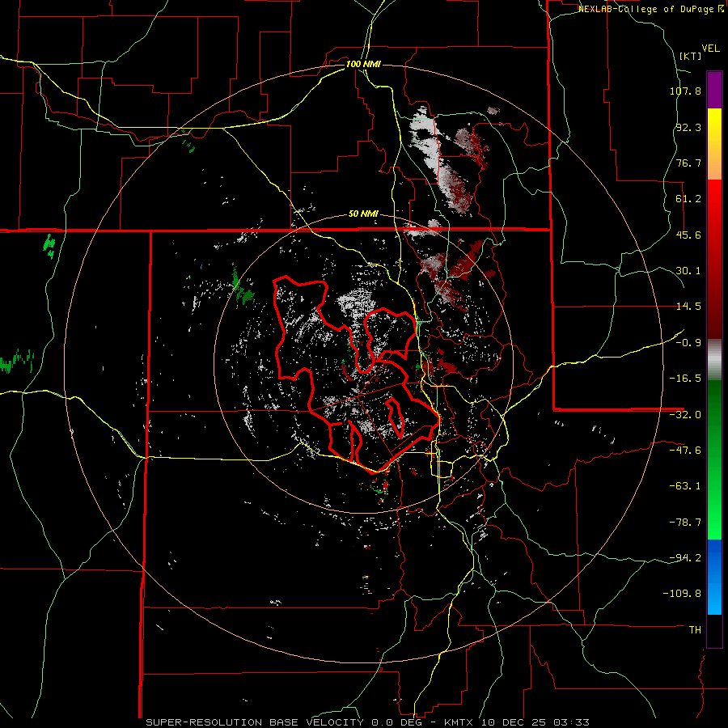Click the -0.9 velocity scale value
The width and height of the screenshot is (728, 728).
tap(688, 343)
